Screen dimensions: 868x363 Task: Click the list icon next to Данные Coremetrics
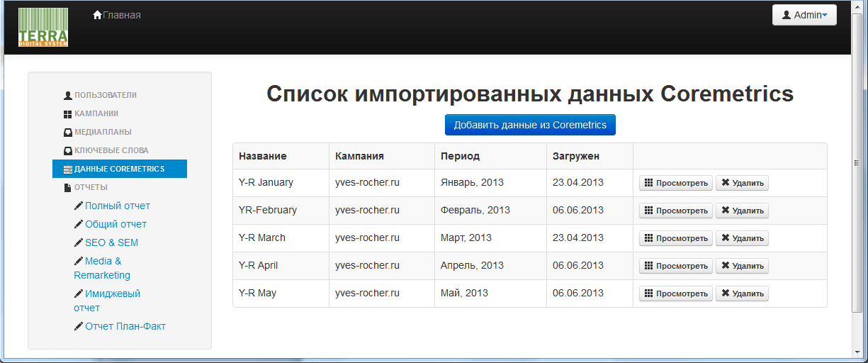pyautogui.click(x=67, y=169)
